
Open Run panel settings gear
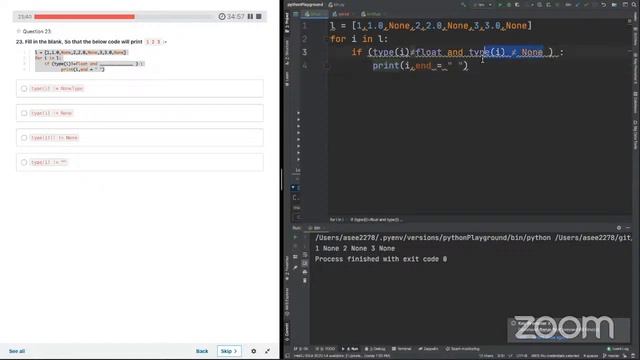(x=619, y=228)
